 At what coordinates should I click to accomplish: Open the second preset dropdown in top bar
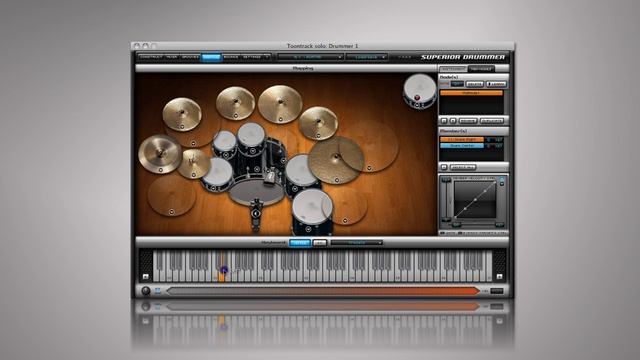(367, 57)
